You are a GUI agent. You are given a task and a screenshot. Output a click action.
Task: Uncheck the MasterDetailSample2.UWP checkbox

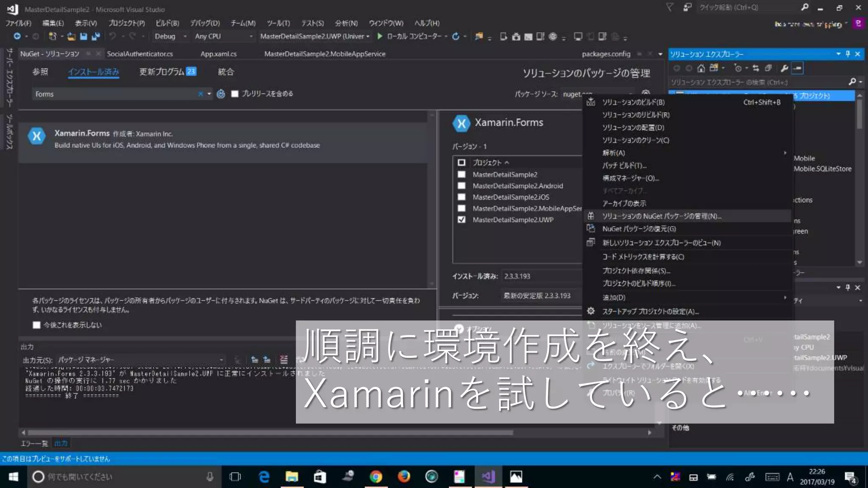click(x=462, y=220)
